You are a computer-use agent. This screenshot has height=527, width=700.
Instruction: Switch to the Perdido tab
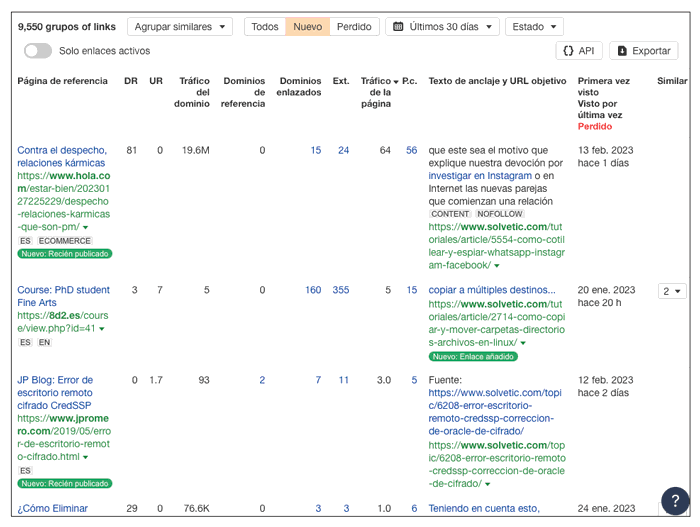(354, 27)
